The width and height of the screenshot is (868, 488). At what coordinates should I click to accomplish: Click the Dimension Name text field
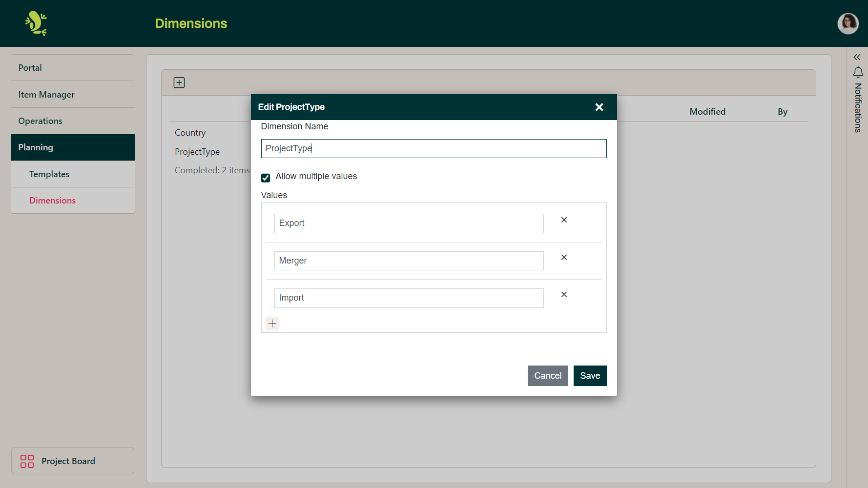point(434,149)
